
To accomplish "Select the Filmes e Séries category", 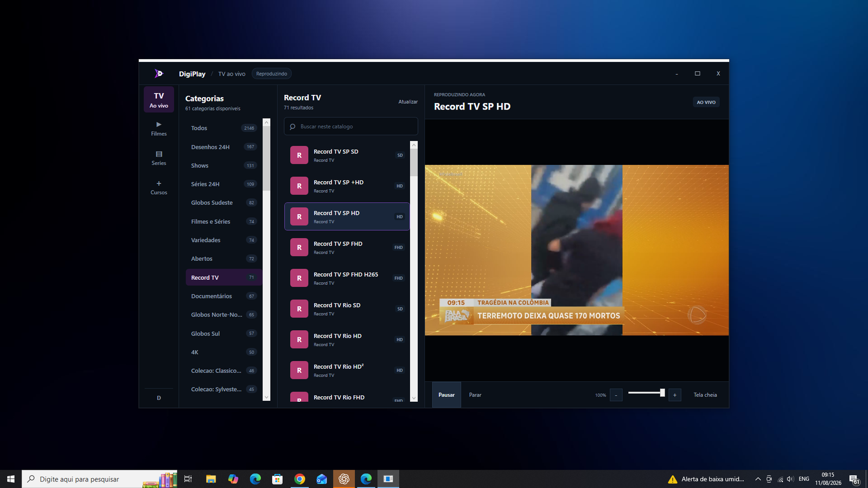I will 224,222.
